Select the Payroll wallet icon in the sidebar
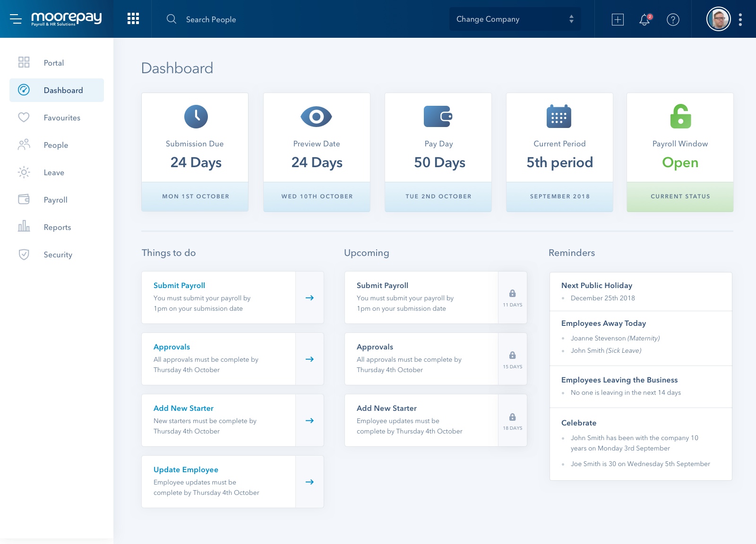The width and height of the screenshot is (756, 544). click(x=24, y=200)
